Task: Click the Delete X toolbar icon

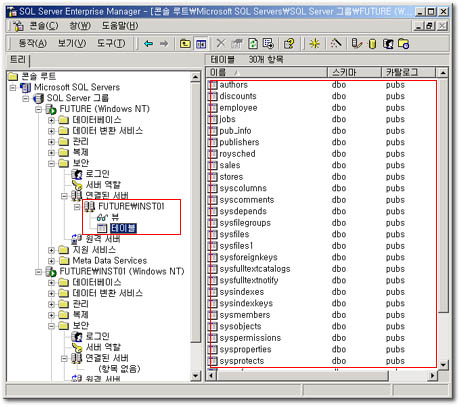Action: (220, 43)
